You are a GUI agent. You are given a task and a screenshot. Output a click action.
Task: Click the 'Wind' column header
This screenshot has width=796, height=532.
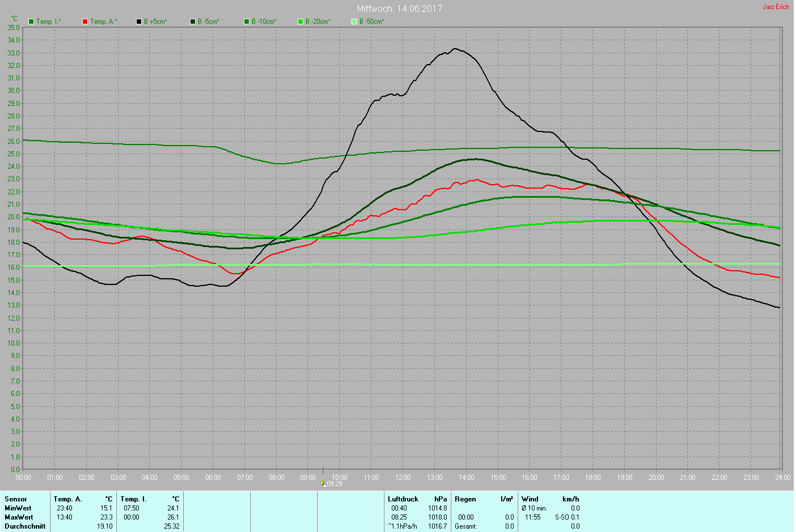(x=530, y=499)
